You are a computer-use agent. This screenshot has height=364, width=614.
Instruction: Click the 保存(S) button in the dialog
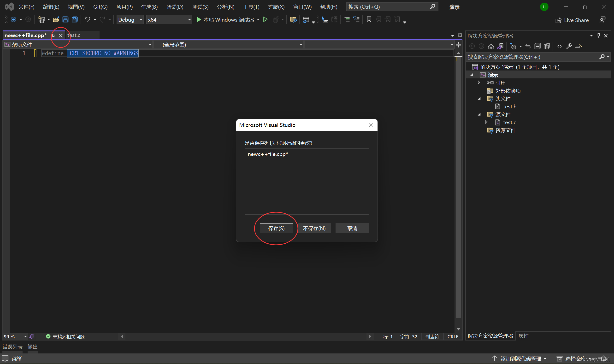[276, 228]
